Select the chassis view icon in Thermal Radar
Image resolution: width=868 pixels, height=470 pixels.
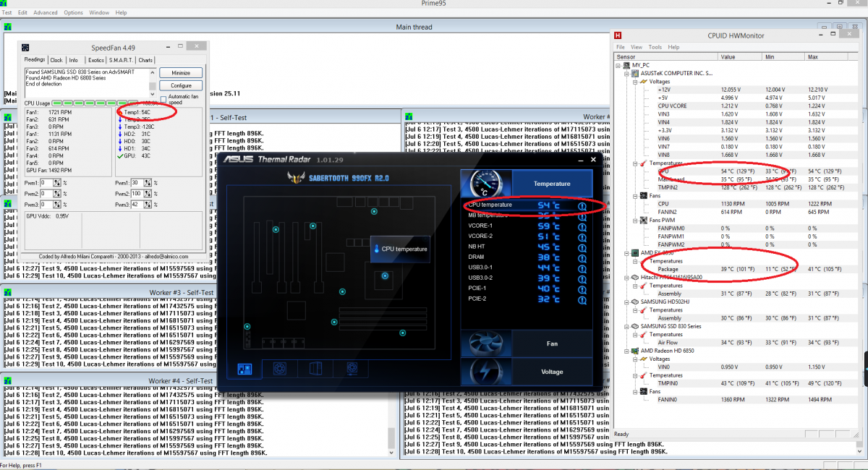pos(315,369)
